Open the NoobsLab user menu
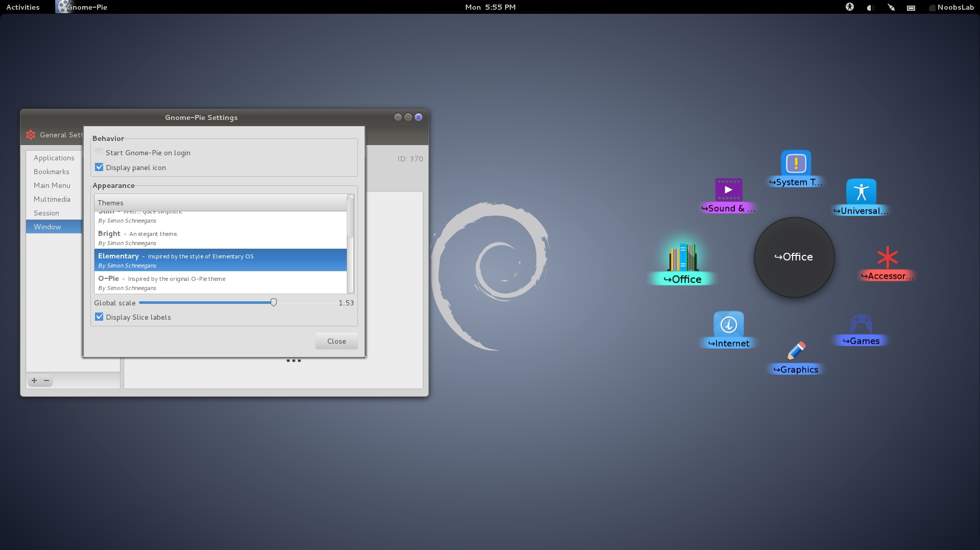Image resolution: width=980 pixels, height=550 pixels. pos(951,7)
